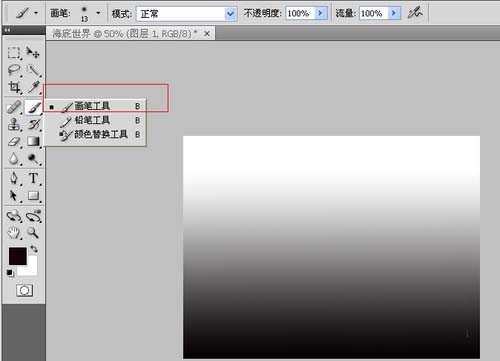Toggle Quick Mask mode button
500x361 pixels.
click(x=25, y=290)
